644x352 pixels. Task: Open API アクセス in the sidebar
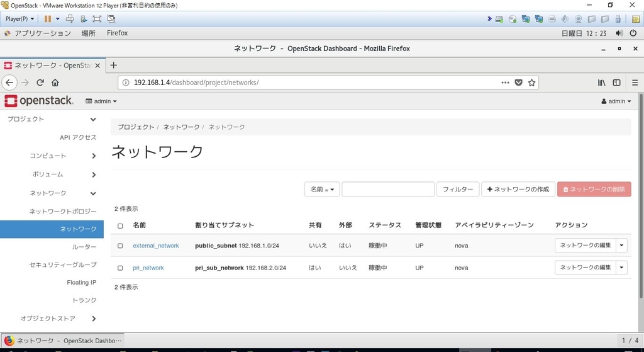coord(77,137)
